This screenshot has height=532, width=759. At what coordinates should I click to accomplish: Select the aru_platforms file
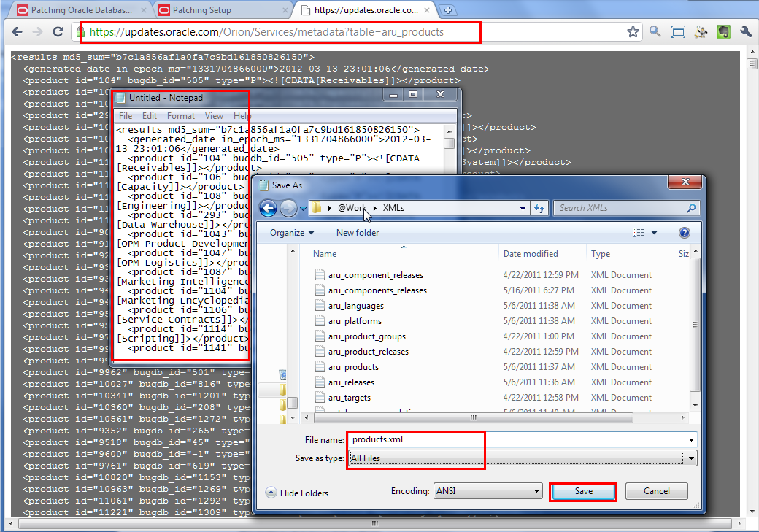pyautogui.click(x=355, y=321)
